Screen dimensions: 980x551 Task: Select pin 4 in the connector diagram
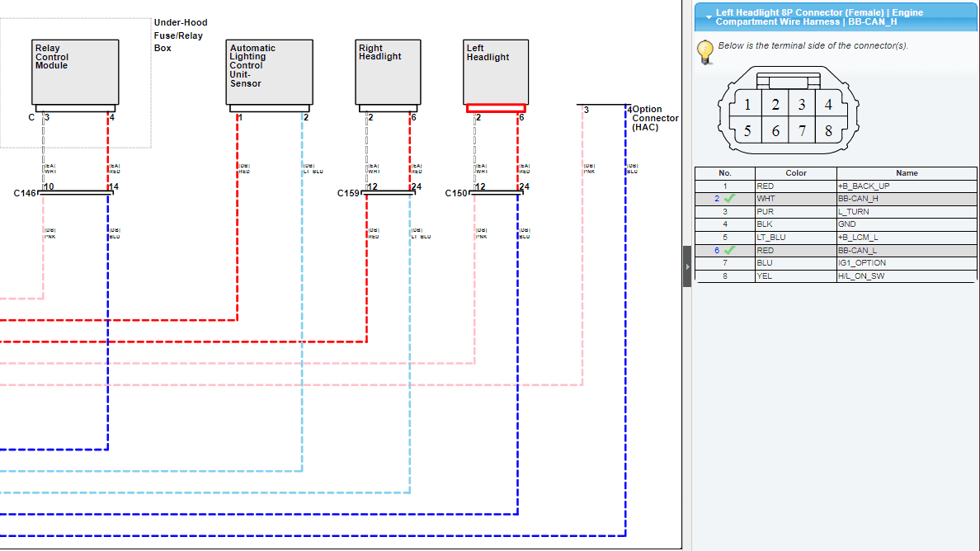tap(828, 104)
